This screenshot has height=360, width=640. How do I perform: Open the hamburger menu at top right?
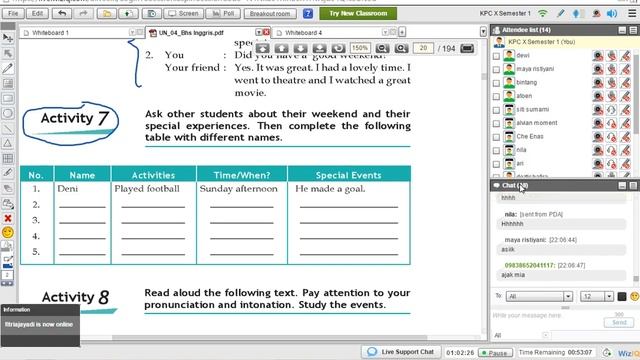click(x=632, y=13)
